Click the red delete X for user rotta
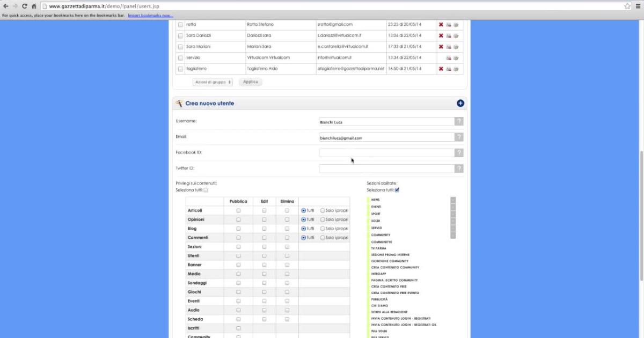This screenshot has height=338, width=644. 441,25
